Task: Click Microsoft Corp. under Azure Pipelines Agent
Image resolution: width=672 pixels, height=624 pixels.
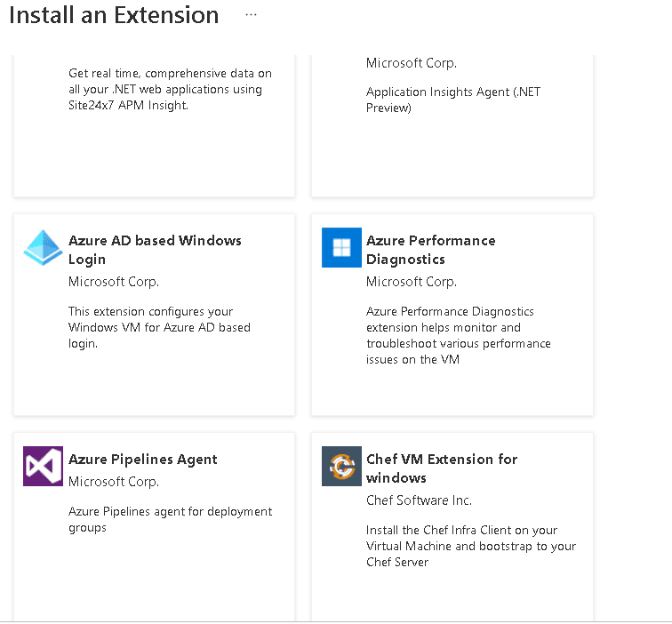Action: 114,482
